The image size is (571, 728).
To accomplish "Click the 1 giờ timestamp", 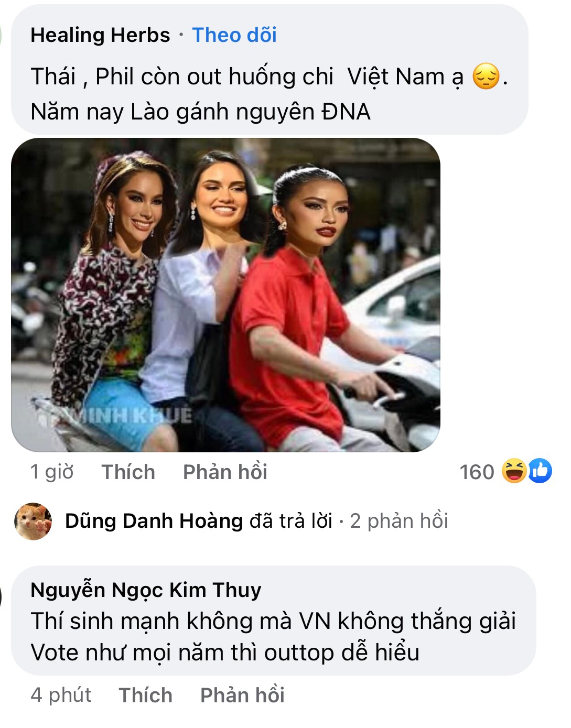I will 52,472.
